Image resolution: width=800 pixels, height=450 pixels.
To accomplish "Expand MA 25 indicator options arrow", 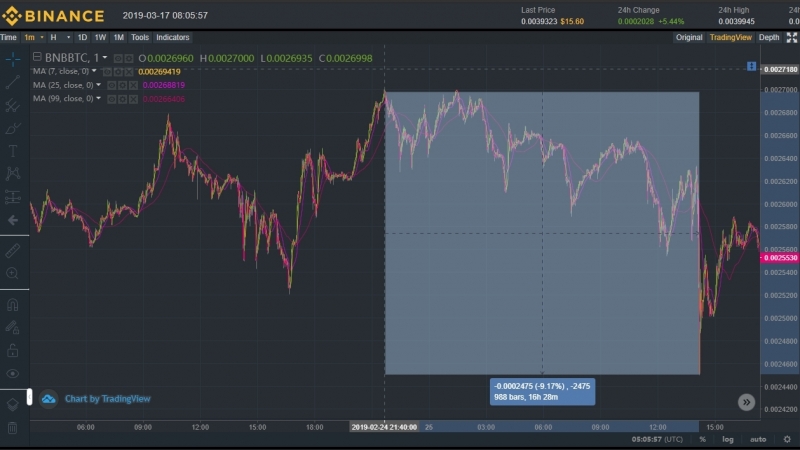I will click(x=98, y=85).
